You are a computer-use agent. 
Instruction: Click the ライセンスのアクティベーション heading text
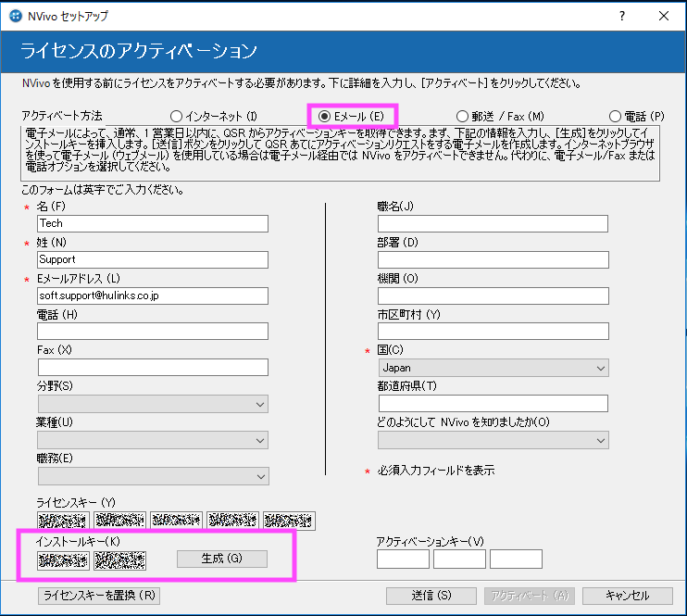click(139, 51)
